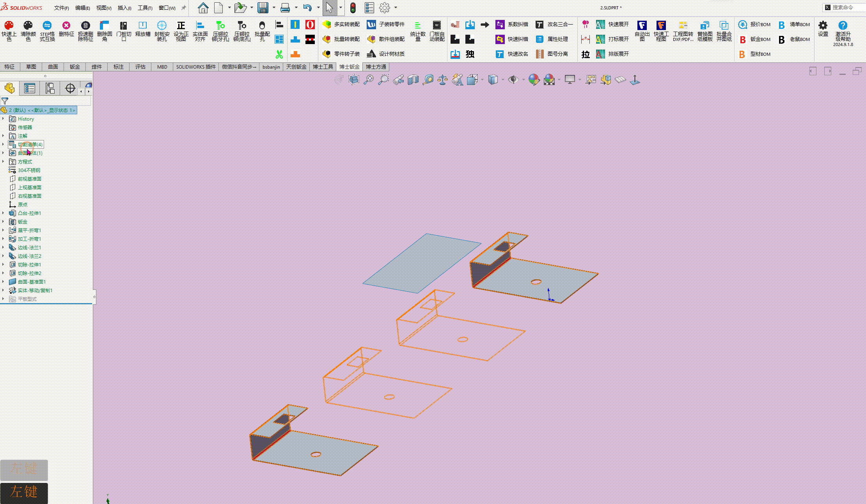Select the 实体面对齐 align tool
Image resolution: width=866 pixels, height=504 pixels.
(200, 31)
